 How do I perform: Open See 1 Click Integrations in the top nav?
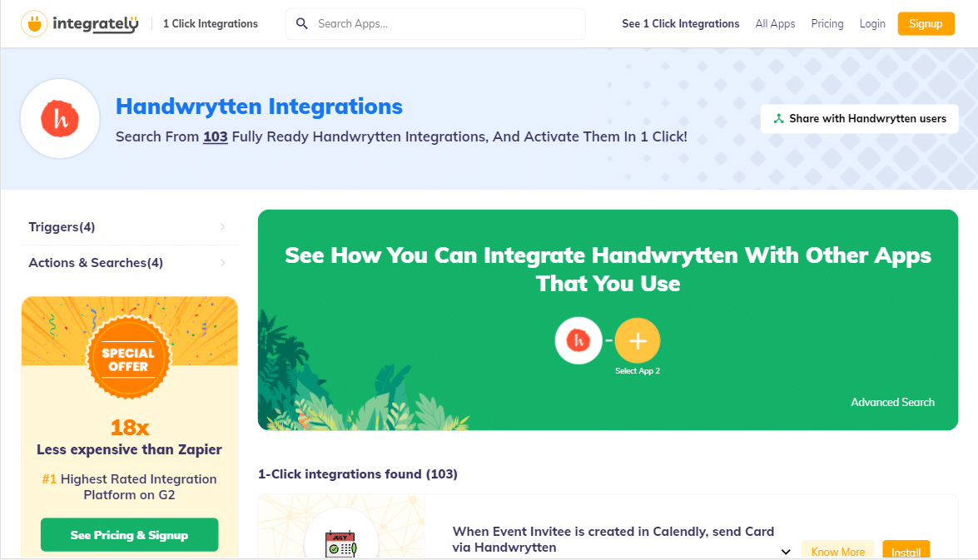click(680, 24)
